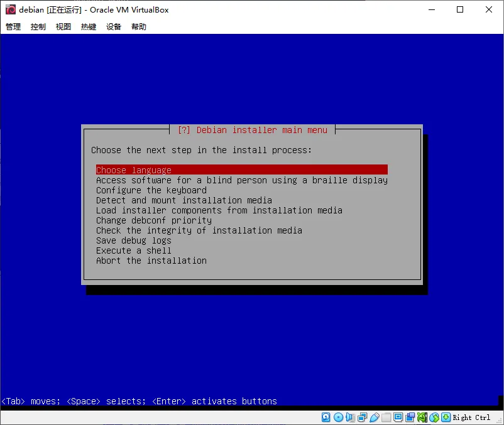The image size is (504, 425).
Task: Click the window size grip in status bar
Action: pyautogui.click(x=499, y=420)
